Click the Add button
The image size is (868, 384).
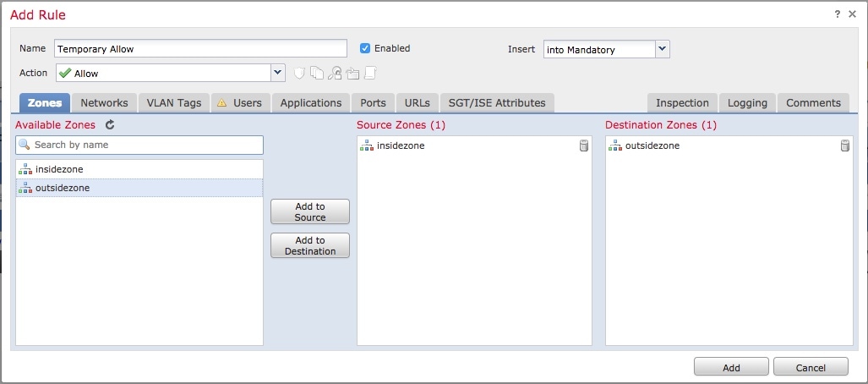pyautogui.click(x=731, y=367)
